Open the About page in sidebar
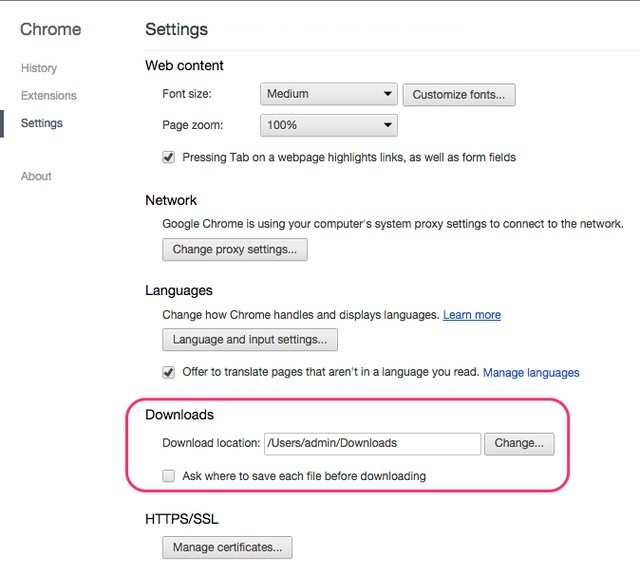The height and width of the screenshot is (575, 640). tap(36, 176)
